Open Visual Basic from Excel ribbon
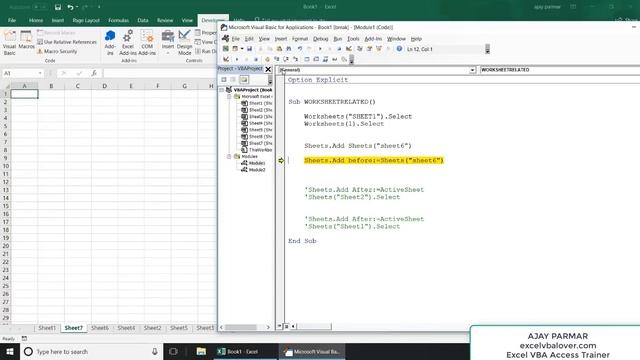The height and width of the screenshot is (360, 640). (9, 42)
